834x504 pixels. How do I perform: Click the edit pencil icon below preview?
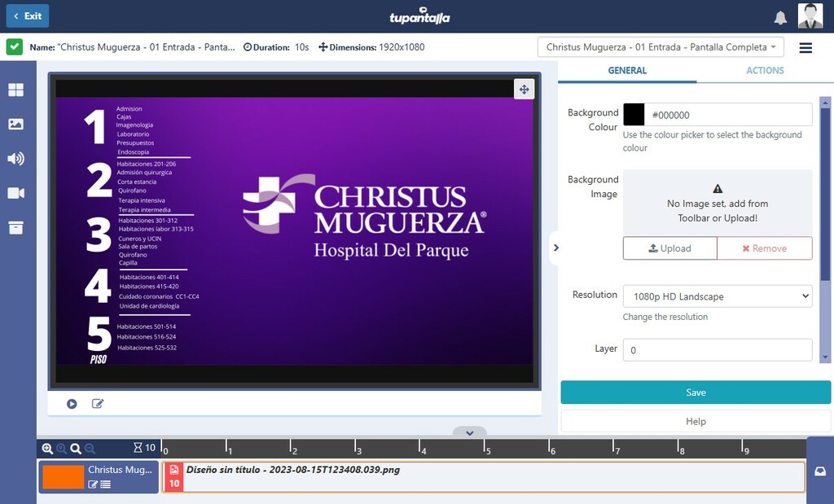(98, 404)
